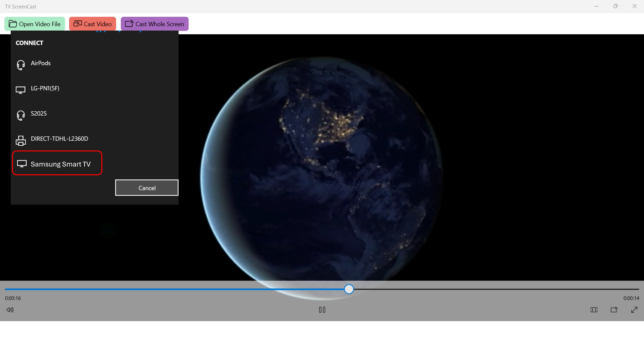The image size is (644, 342).
Task: Mute audio using the speaker icon
Action: click(10, 310)
